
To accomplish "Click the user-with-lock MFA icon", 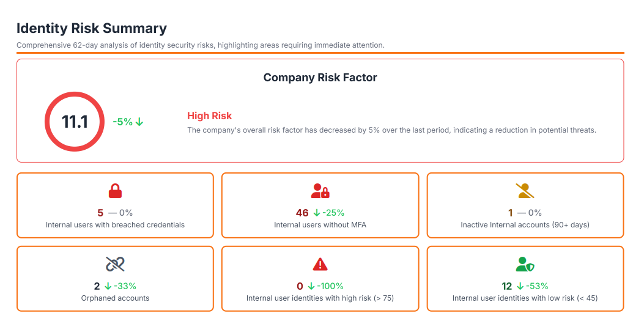I will coord(320,191).
